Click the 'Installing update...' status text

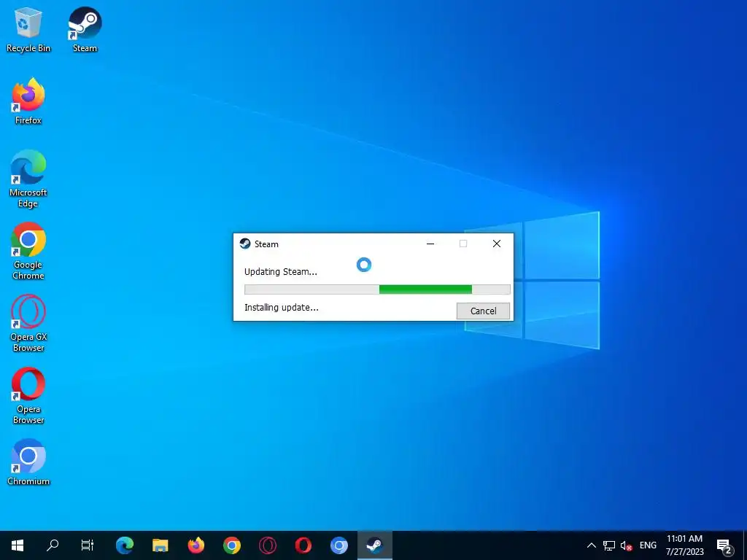281,308
